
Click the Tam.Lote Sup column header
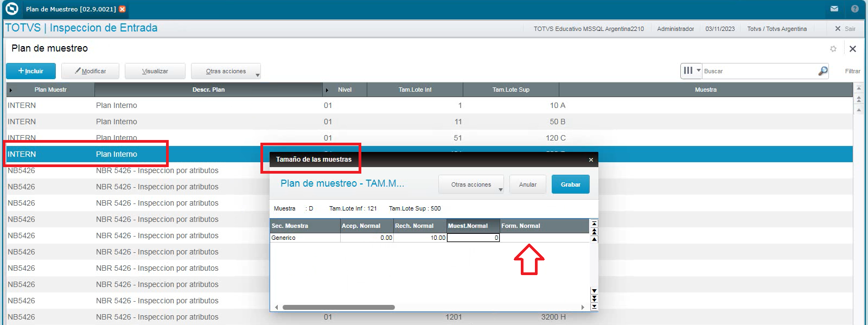511,90
